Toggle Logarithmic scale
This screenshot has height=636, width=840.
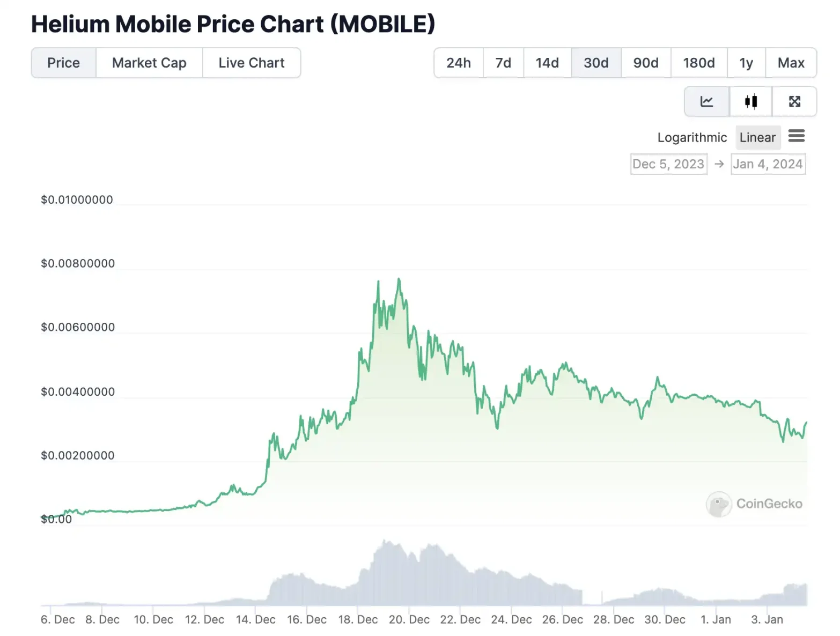(692, 137)
